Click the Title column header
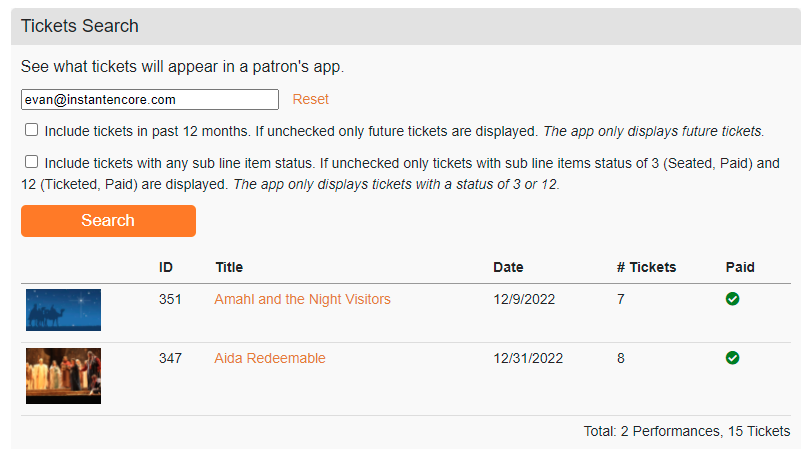The width and height of the screenshot is (806, 449). coord(229,267)
